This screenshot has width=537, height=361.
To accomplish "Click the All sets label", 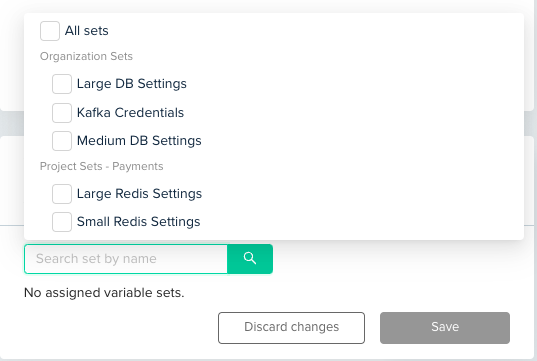I will pos(87,31).
